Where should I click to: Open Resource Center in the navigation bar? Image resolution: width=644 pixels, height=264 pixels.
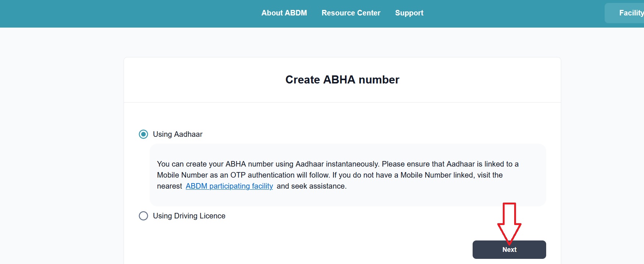click(x=351, y=13)
